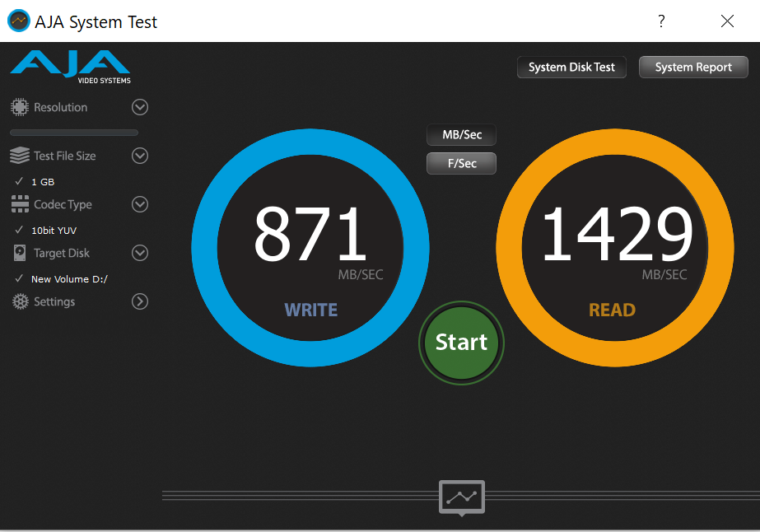Click the System Disk Test button

click(571, 67)
